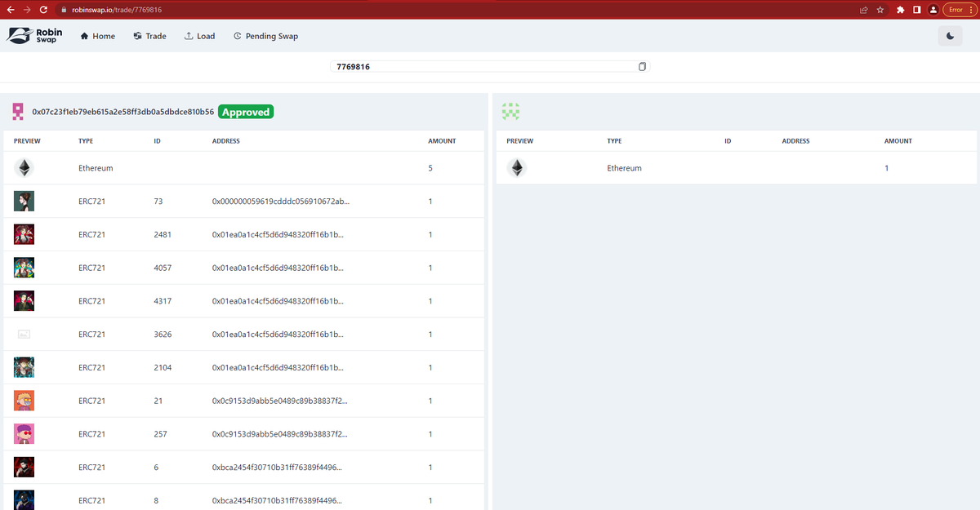This screenshot has height=510, width=980.
Task: Click the ID value 3626
Action: click(163, 335)
